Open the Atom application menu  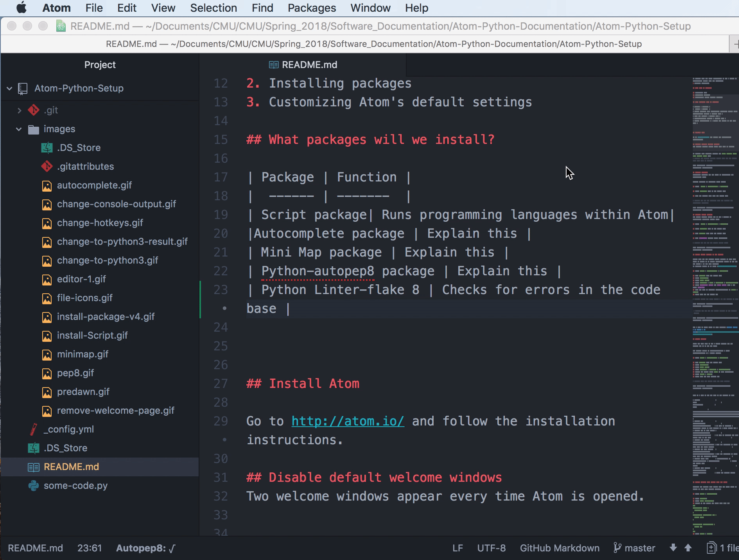pos(56,8)
